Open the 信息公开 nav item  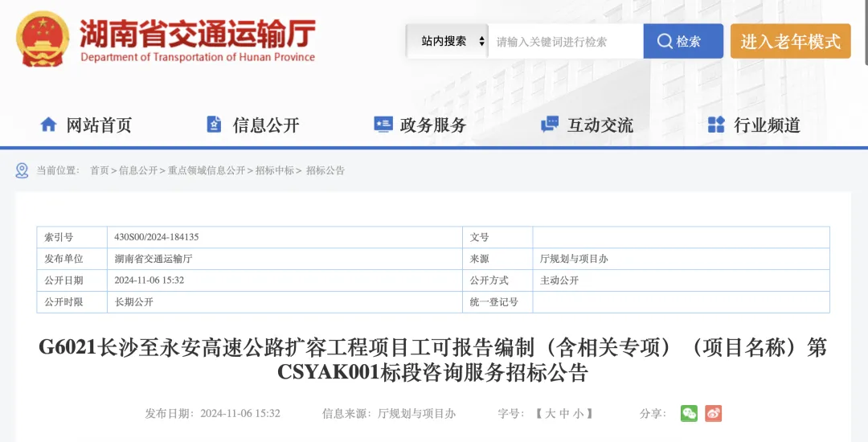(x=266, y=125)
